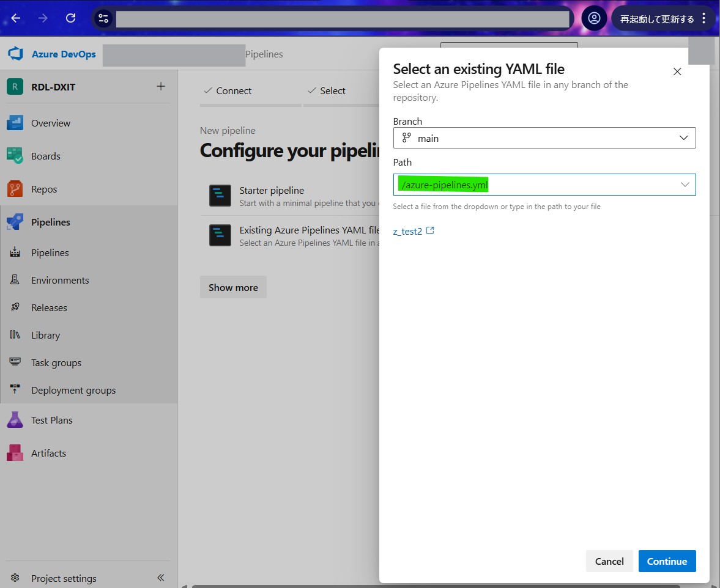Click the Boards icon
Screen dimensions: 720x588
tap(15, 156)
